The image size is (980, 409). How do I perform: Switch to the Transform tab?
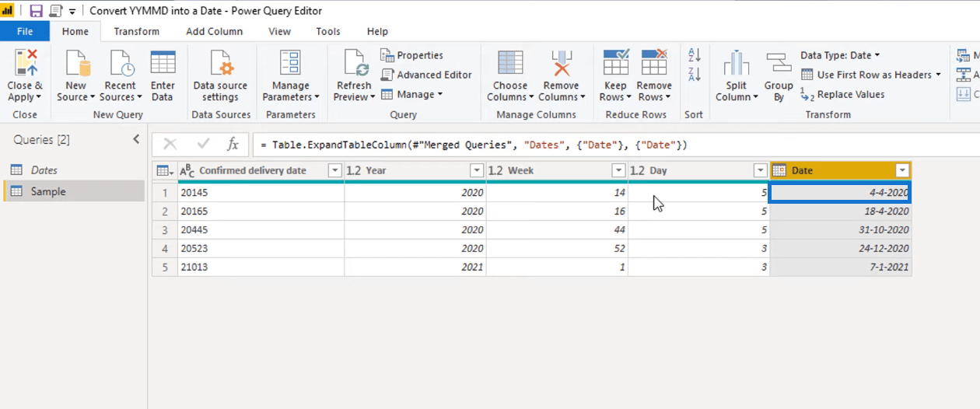pyautogui.click(x=136, y=31)
